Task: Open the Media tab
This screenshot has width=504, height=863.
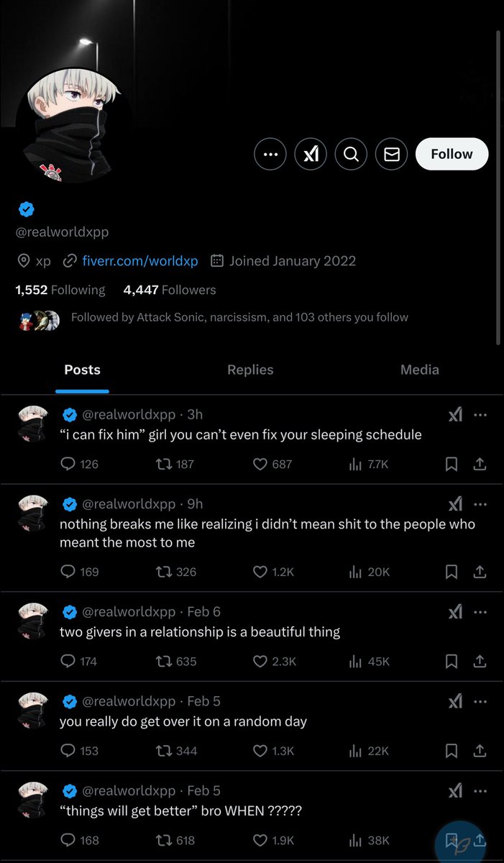Action: pyautogui.click(x=419, y=370)
